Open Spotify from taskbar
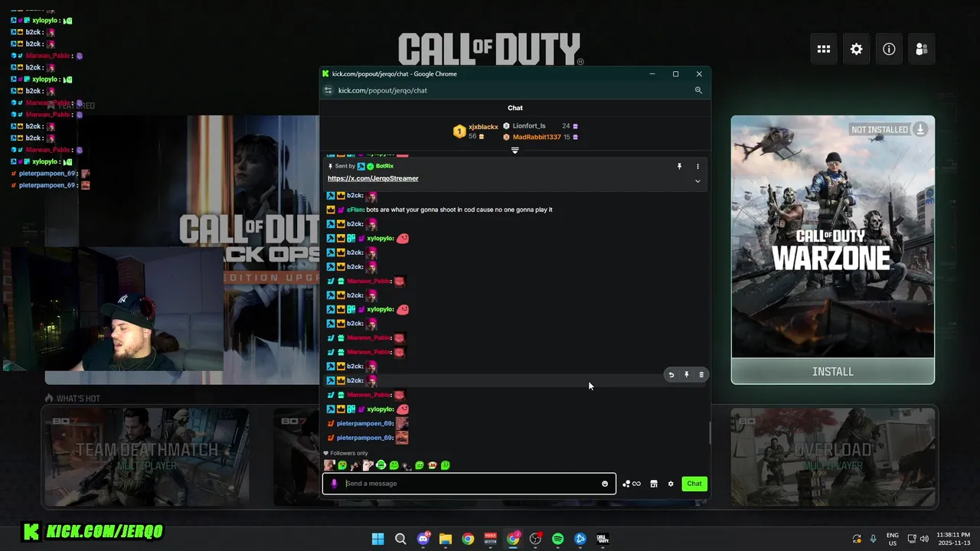 click(x=558, y=539)
